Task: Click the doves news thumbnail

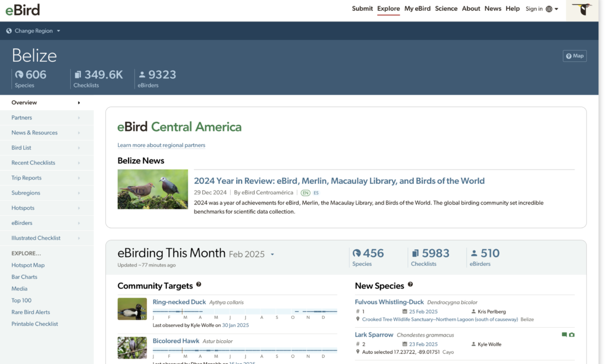Action: coord(153,189)
